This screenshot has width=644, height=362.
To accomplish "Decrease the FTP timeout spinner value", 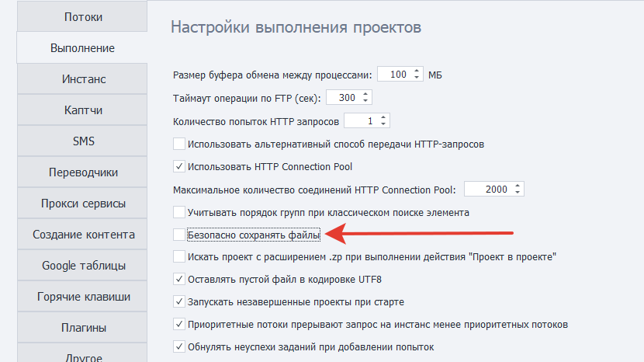I will coord(366,101).
